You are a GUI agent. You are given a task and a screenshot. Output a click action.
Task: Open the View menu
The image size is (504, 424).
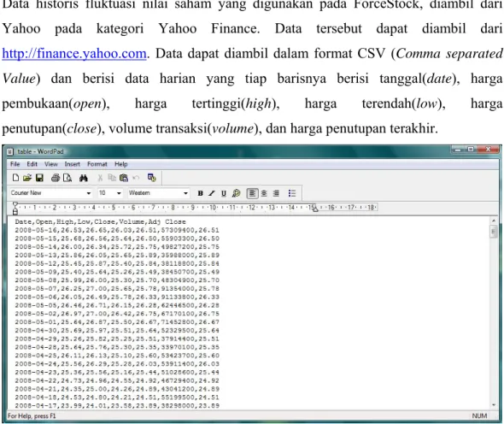(50, 164)
